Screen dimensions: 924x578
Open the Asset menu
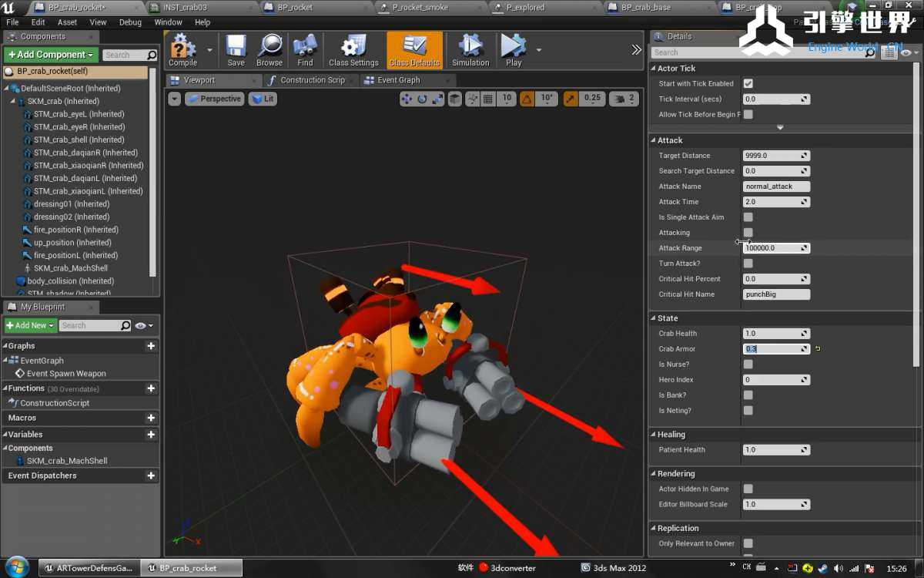click(x=67, y=22)
